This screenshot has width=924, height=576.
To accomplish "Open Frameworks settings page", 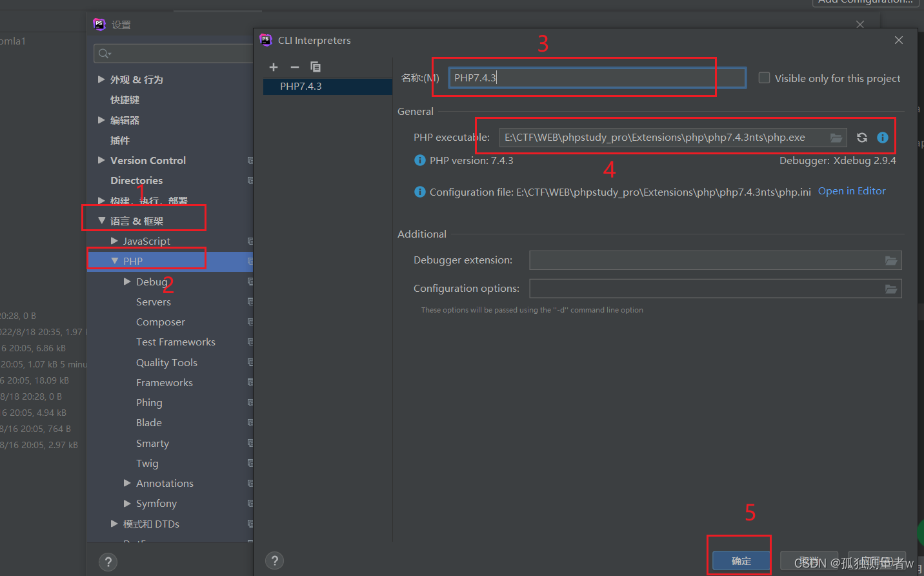I will point(165,382).
